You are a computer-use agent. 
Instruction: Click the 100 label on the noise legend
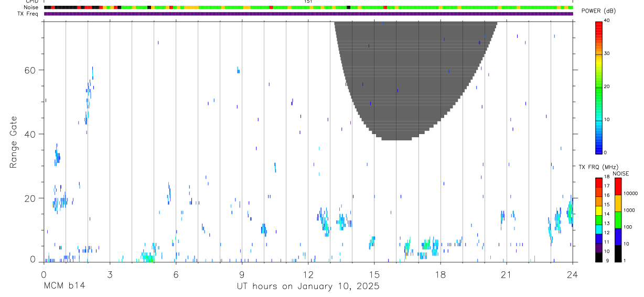pos(628,227)
